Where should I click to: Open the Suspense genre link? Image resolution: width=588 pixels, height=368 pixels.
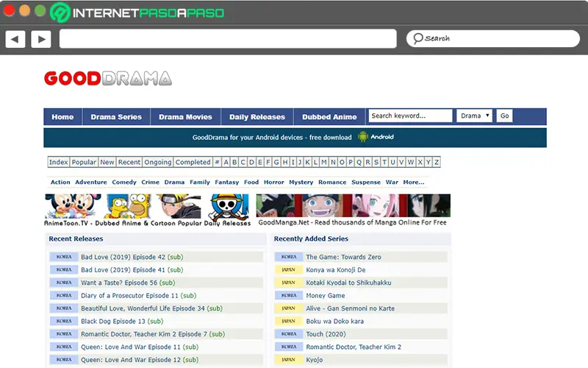click(366, 182)
